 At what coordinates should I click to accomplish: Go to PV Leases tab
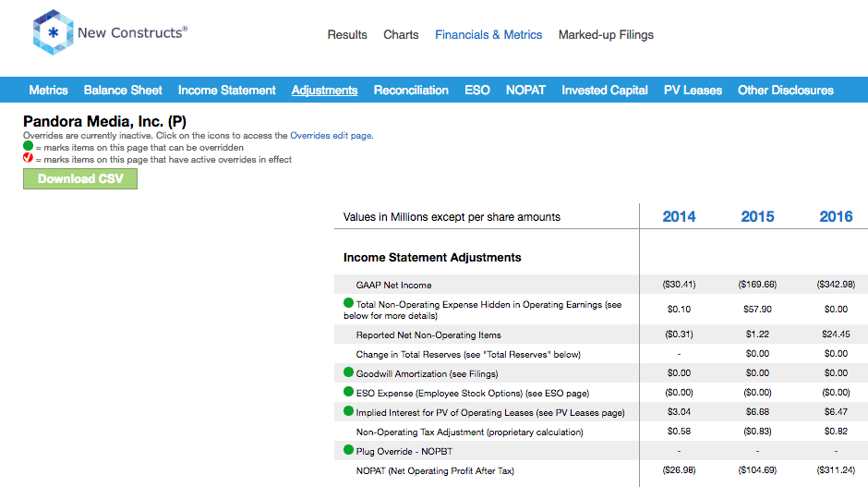pyautogui.click(x=693, y=90)
